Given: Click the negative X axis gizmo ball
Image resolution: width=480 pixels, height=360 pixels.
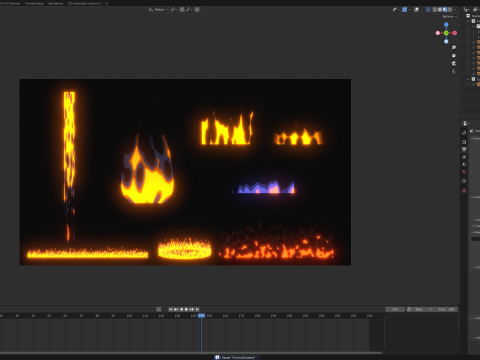Looking at the screenshot, I should point(438,33).
